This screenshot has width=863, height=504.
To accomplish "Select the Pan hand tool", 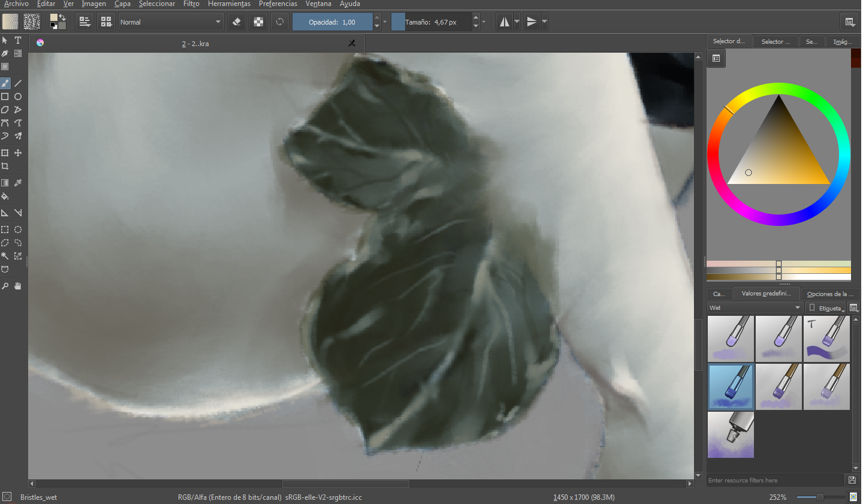I will (18, 286).
